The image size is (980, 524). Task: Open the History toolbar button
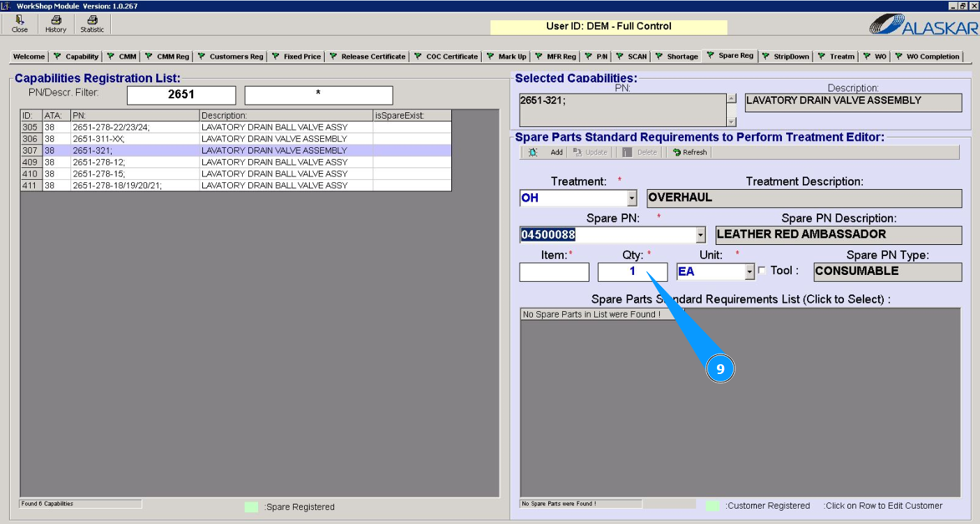click(56, 24)
